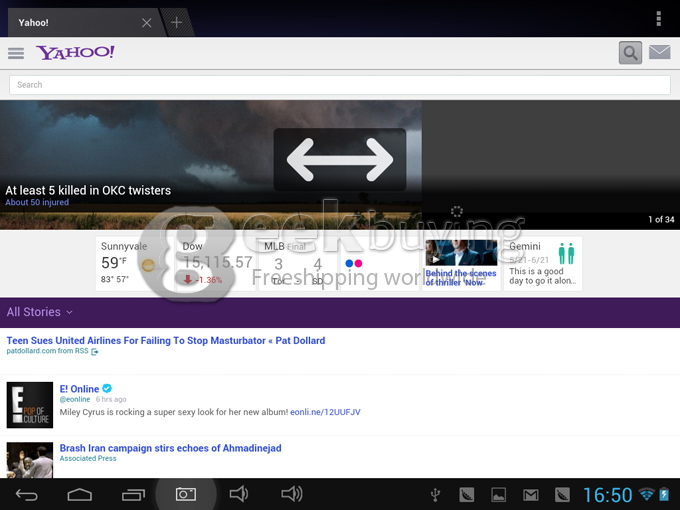Open Teen Sues United Airlines story
Screen dimensions: 680x510
tap(166, 340)
